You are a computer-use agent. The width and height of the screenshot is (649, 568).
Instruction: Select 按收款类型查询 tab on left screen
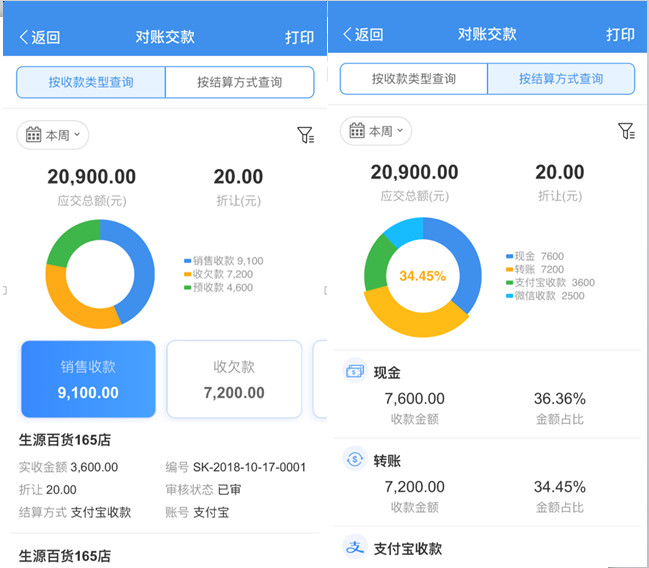point(91,82)
